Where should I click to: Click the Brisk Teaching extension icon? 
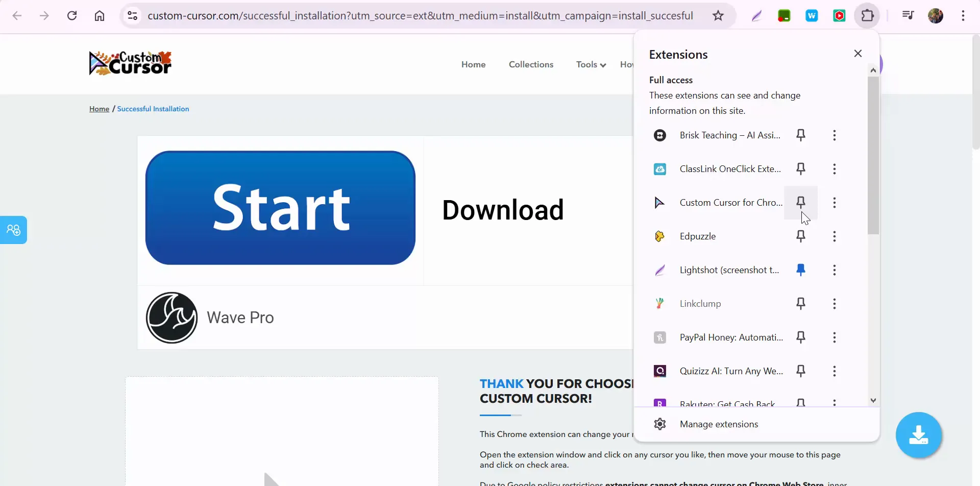click(660, 135)
